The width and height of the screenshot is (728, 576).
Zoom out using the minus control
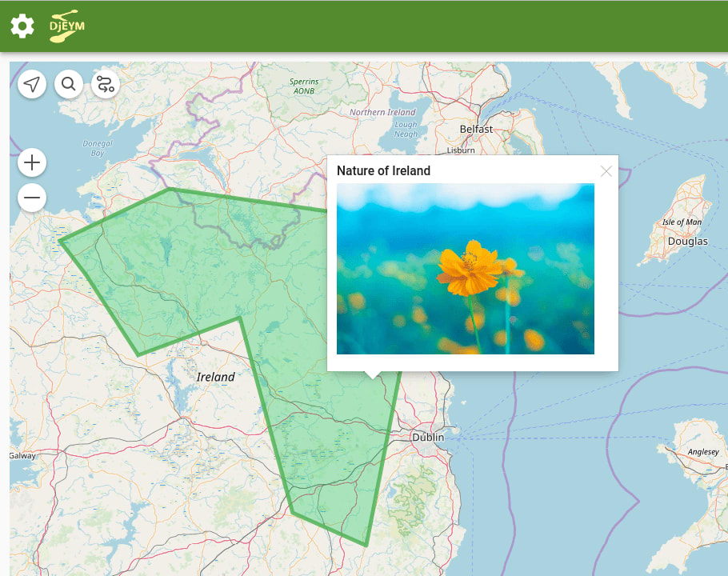point(31,198)
